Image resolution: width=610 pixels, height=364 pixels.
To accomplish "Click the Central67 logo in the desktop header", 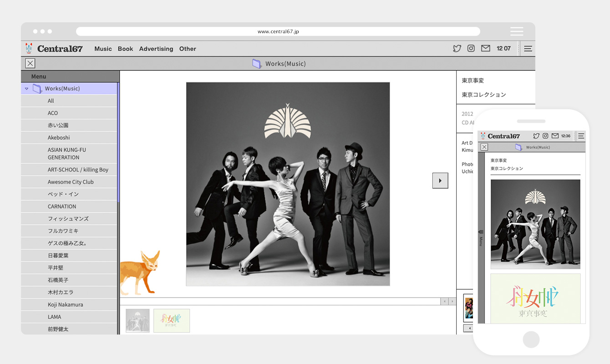I will pyautogui.click(x=54, y=49).
